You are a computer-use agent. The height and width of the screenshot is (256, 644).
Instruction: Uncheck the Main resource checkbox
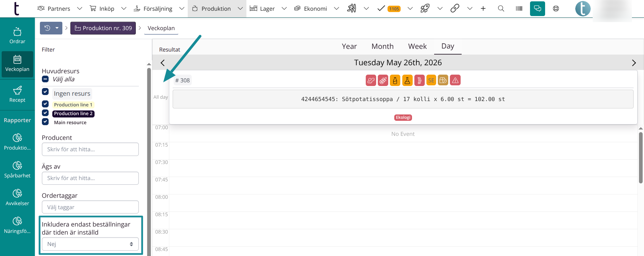pos(45,122)
